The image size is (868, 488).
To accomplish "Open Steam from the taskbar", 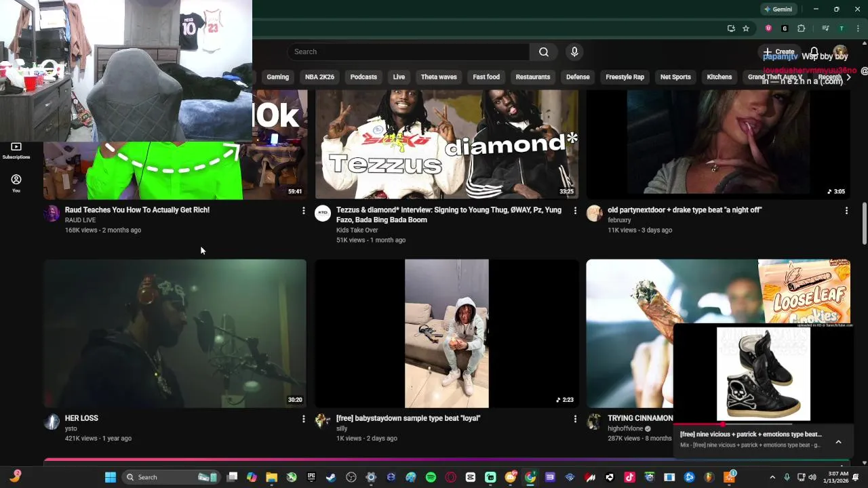I will click(x=331, y=477).
